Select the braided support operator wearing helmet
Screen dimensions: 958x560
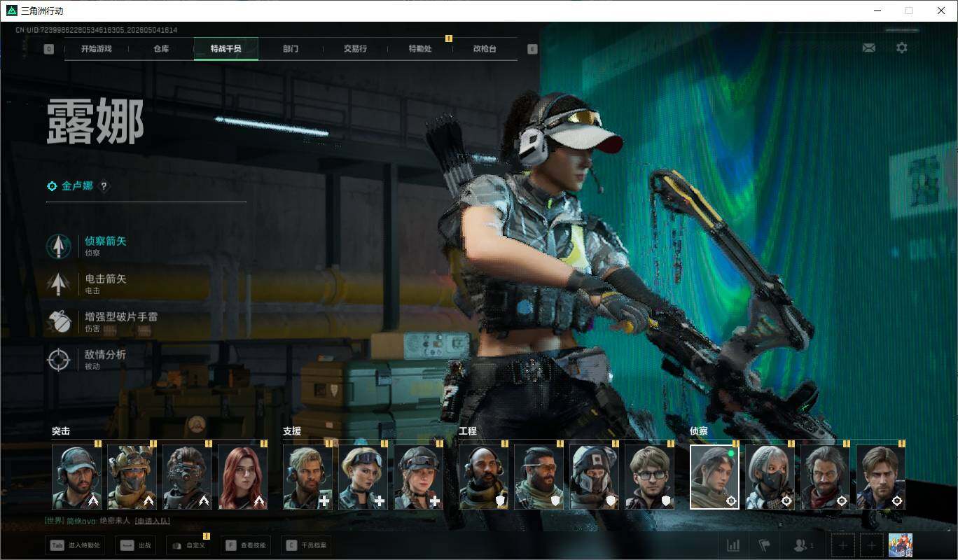[419, 477]
